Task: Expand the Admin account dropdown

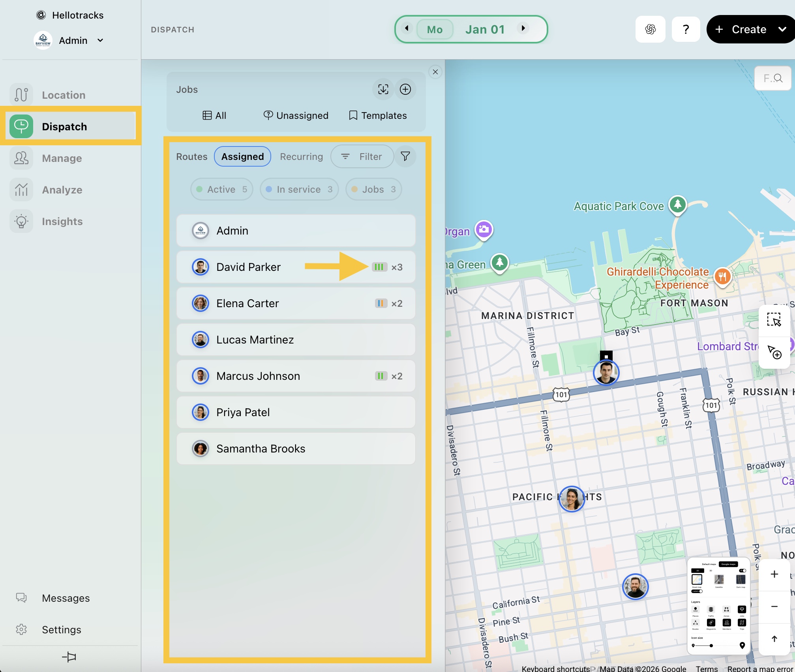Action: tap(100, 40)
